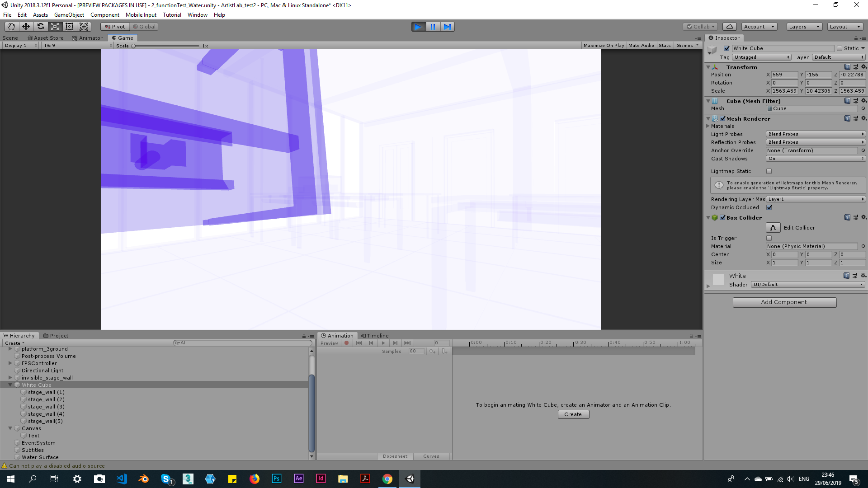Pick mesh with object selector circle
Viewport: 868px width, 488px height.
[x=863, y=108]
